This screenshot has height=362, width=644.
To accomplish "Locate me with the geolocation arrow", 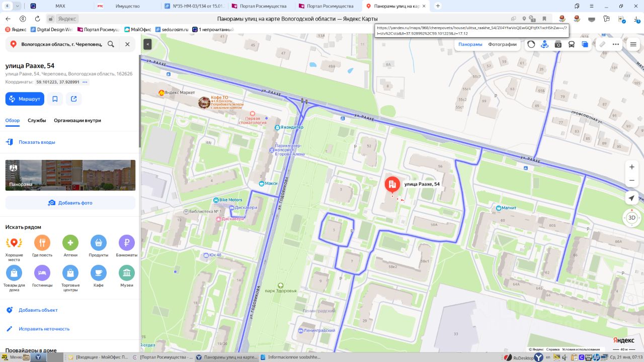I will [632, 198].
